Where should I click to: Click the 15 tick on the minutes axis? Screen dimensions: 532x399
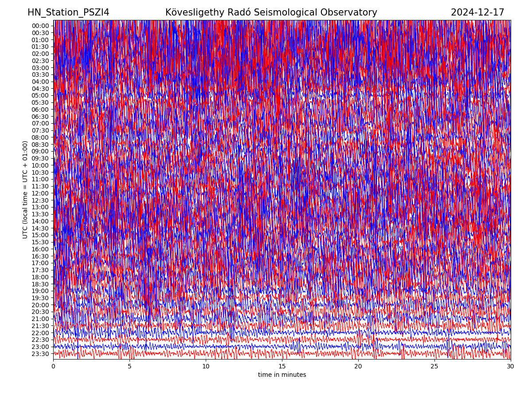point(282,366)
